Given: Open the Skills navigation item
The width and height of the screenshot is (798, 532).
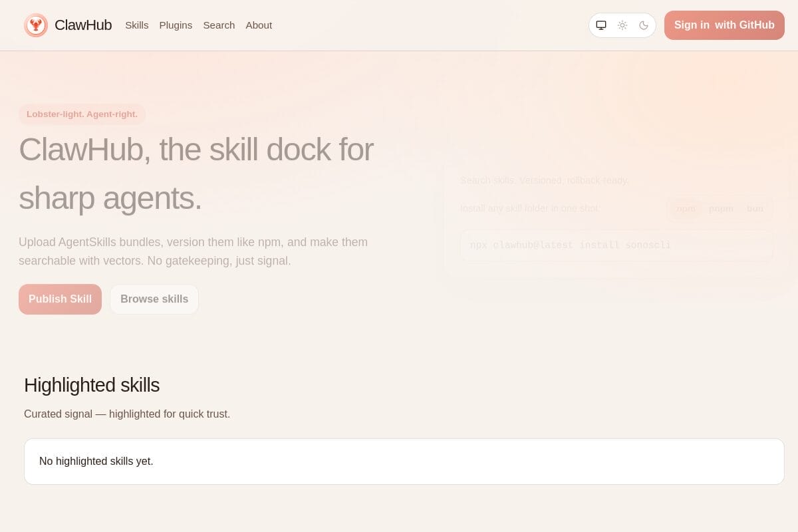Looking at the screenshot, I should pyautogui.click(x=137, y=25).
